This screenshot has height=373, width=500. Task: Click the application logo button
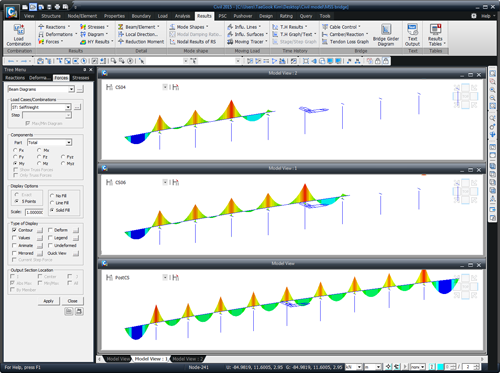pyautogui.click(x=12, y=12)
